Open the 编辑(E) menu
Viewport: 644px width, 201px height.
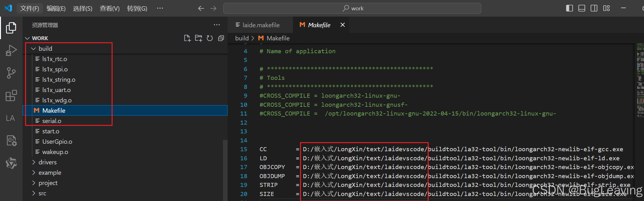[56, 8]
